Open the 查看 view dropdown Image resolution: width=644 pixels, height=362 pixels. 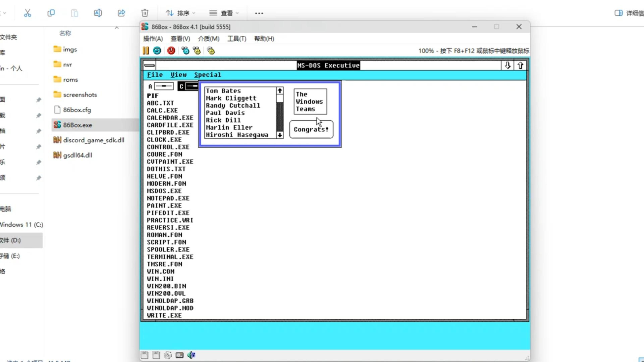coord(224,13)
